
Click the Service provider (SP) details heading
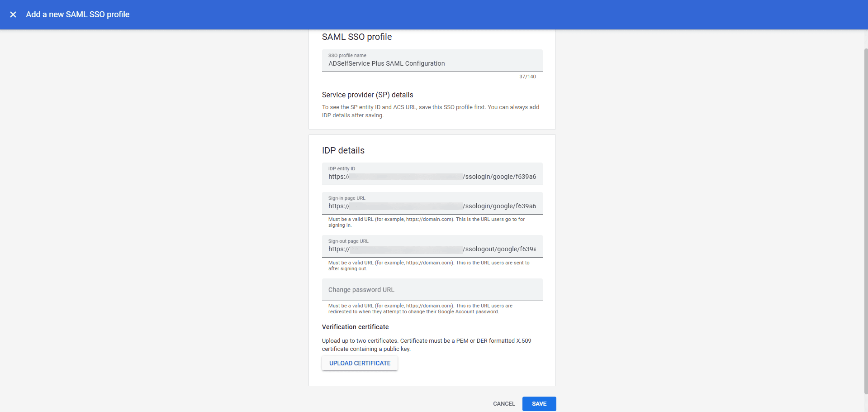367,95
